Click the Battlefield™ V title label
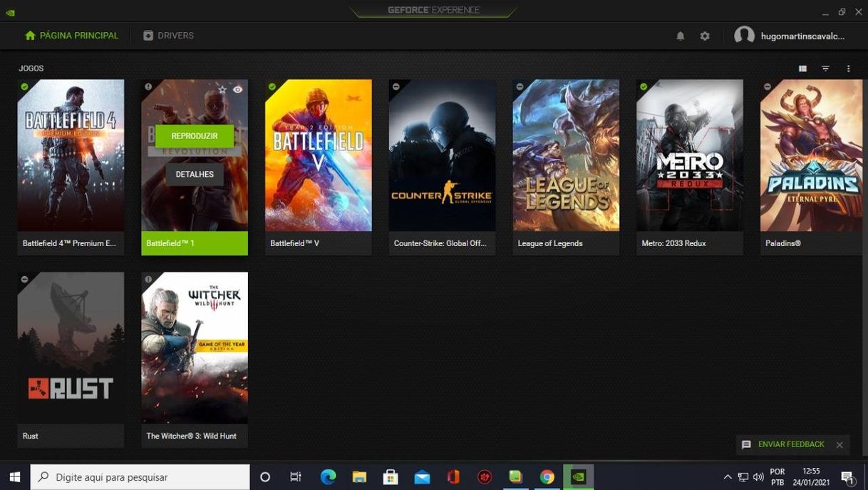Image resolution: width=868 pixels, height=490 pixels. (294, 243)
